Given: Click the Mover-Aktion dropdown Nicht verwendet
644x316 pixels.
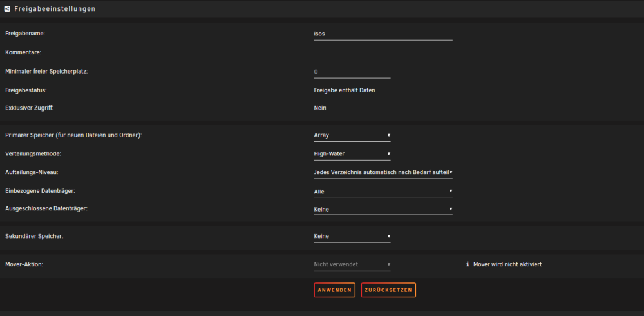Looking at the screenshot, I should [x=352, y=264].
